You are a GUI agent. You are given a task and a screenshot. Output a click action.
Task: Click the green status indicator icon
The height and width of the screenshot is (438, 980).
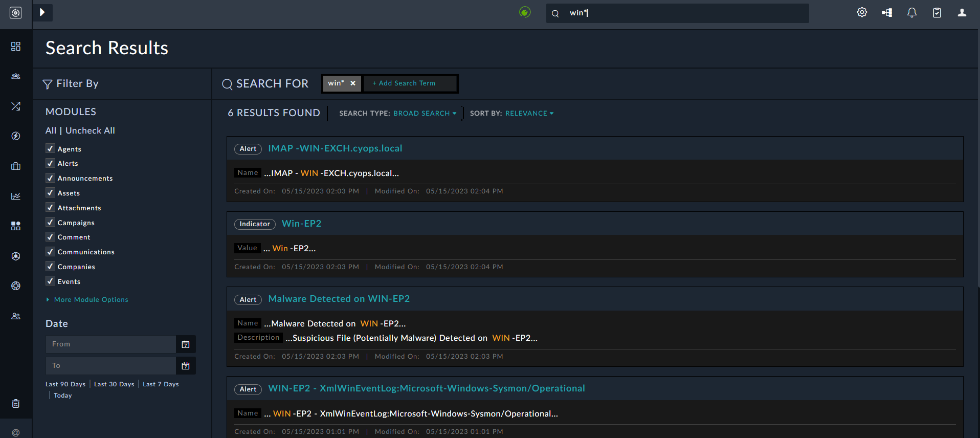[x=525, y=12]
